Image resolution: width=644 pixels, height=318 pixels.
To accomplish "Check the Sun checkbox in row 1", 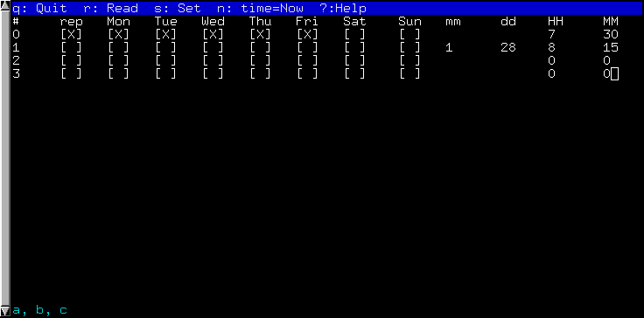I will pos(409,48).
